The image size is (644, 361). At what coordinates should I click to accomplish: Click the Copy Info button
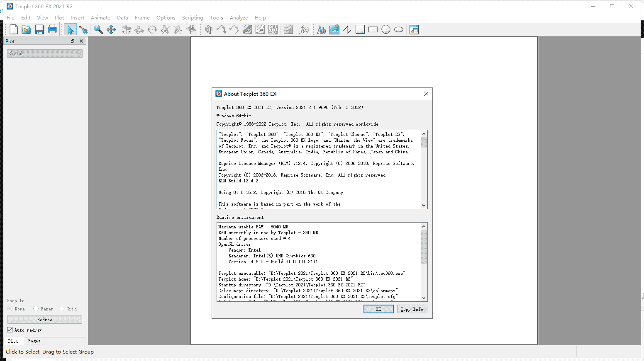pyautogui.click(x=412, y=309)
